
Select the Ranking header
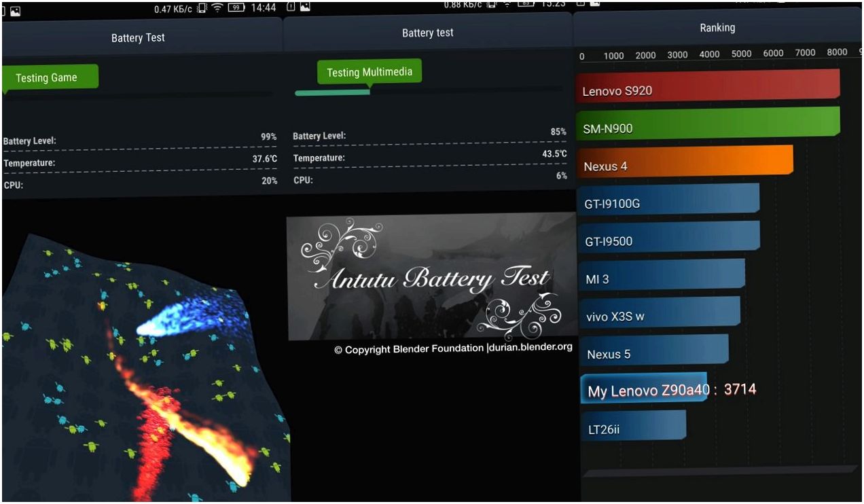pos(717,28)
